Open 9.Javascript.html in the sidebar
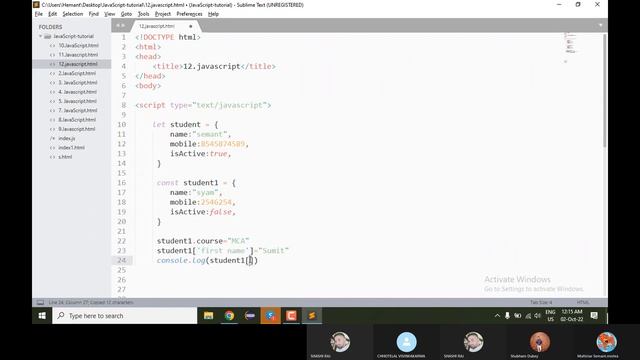Image resolution: width=640 pixels, height=360 pixels. point(77,129)
